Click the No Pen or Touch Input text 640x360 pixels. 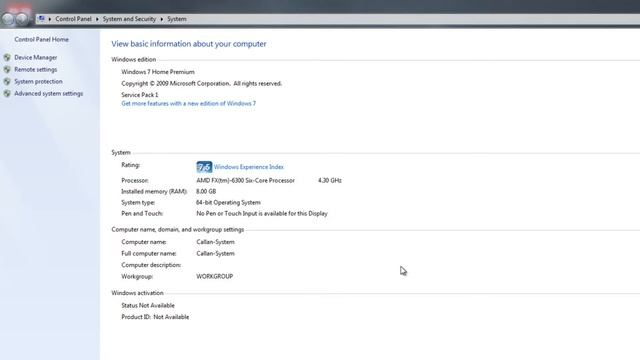(262, 213)
